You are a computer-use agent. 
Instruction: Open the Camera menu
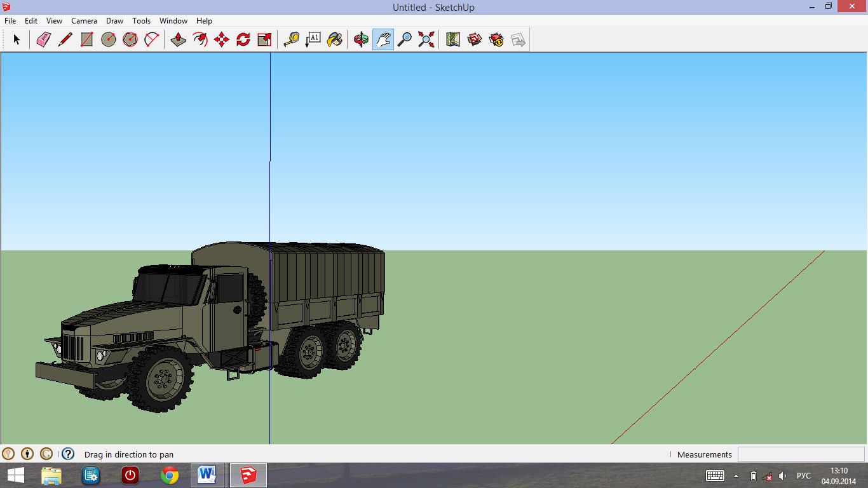click(x=84, y=20)
